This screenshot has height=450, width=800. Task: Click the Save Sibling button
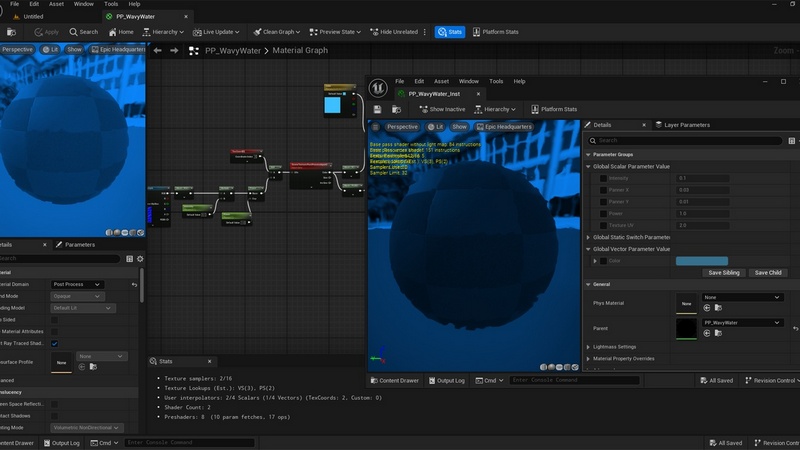[722, 272]
